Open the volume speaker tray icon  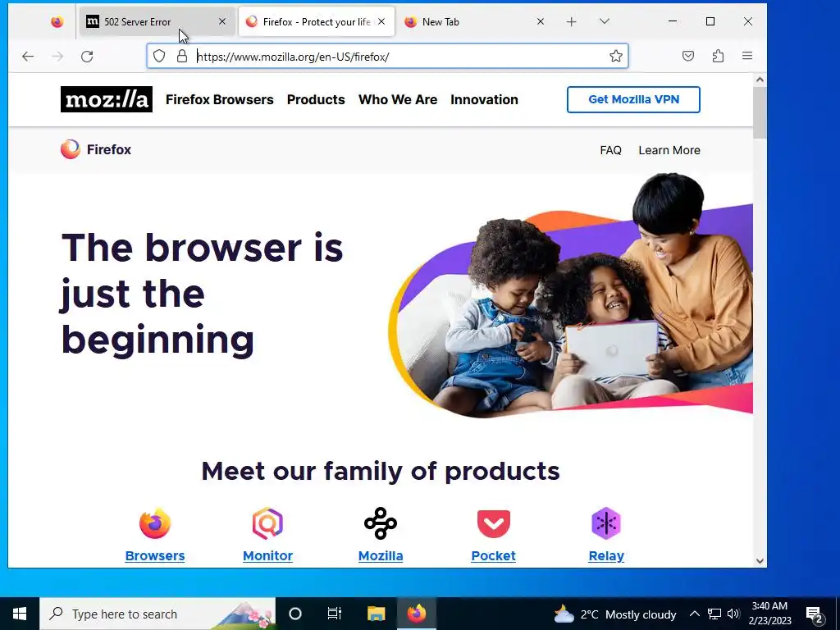click(x=733, y=614)
